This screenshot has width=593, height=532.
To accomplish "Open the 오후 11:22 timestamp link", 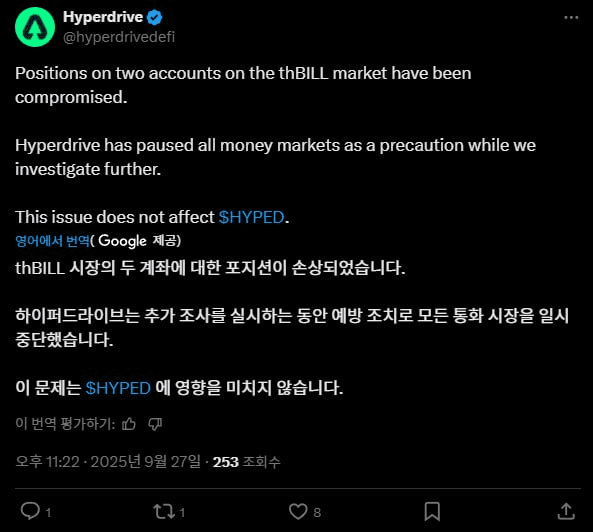I will tap(48, 462).
